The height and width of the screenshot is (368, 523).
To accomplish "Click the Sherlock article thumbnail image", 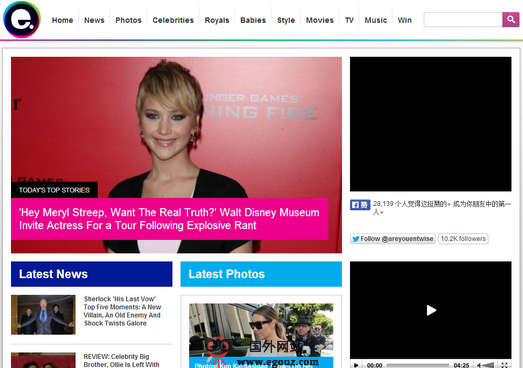I will (x=43, y=315).
